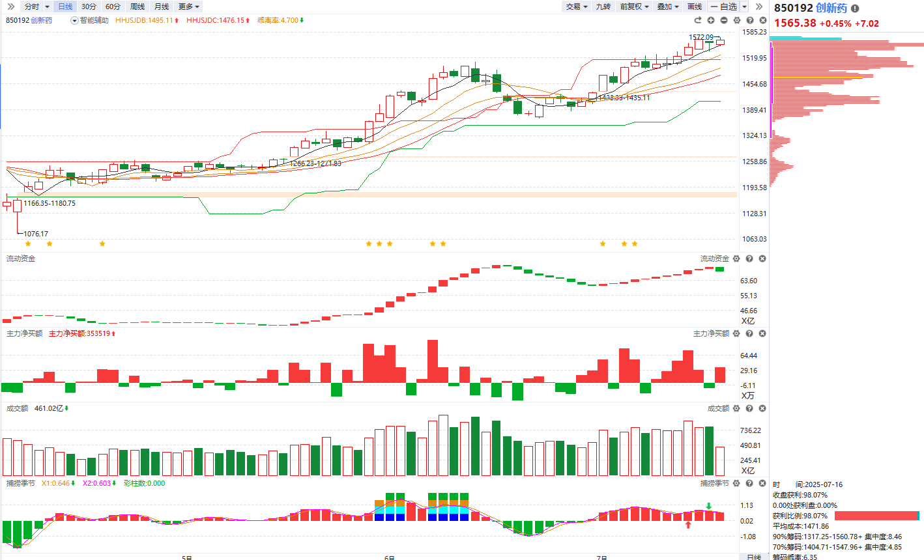The width and height of the screenshot is (924, 560).
Task: Open the 前复权 adjustment dropdown
Action: 635,7
